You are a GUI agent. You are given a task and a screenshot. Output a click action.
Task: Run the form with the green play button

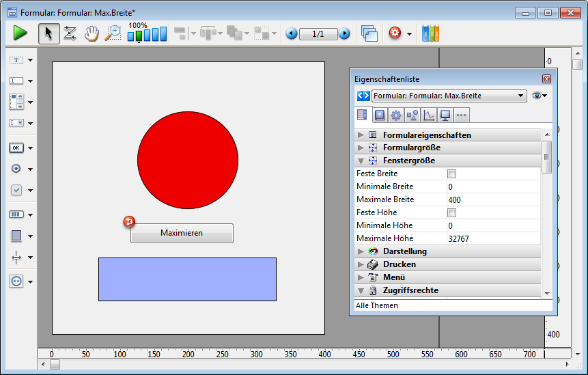[20, 33]
